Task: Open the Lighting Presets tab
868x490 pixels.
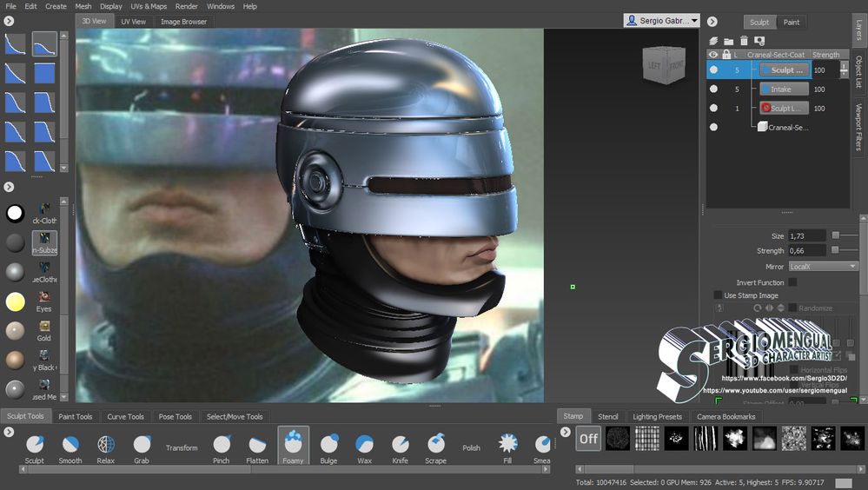Action: pos(657,416)
